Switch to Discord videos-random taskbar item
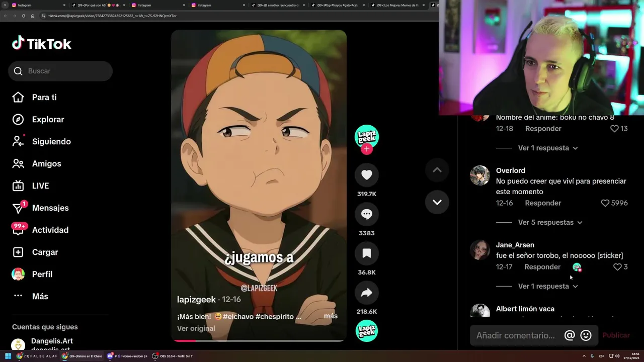 tap(127, 356)
